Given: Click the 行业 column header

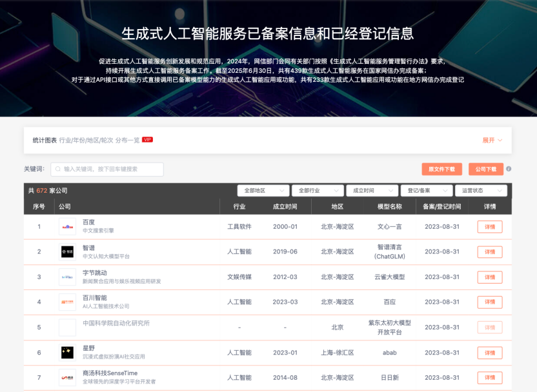Looking at the screenshot, I should click(x=239, y=206).
